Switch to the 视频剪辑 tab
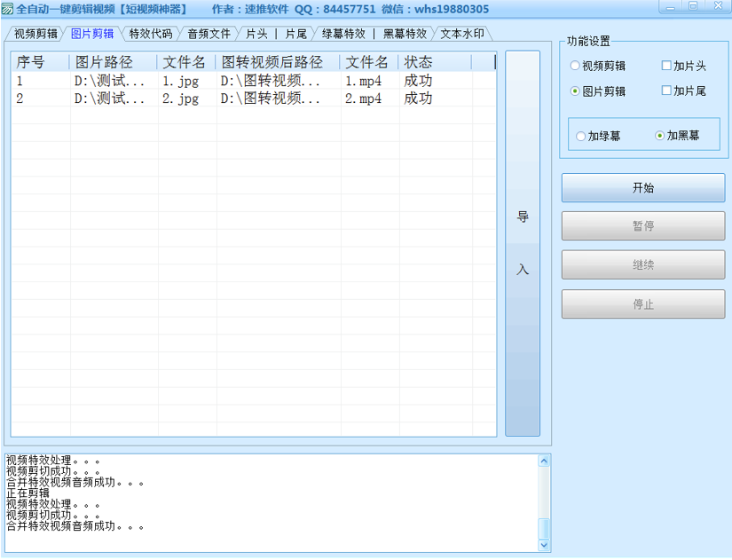The height and width of the screenshot is (560, 732). click(x=35, y=35)
